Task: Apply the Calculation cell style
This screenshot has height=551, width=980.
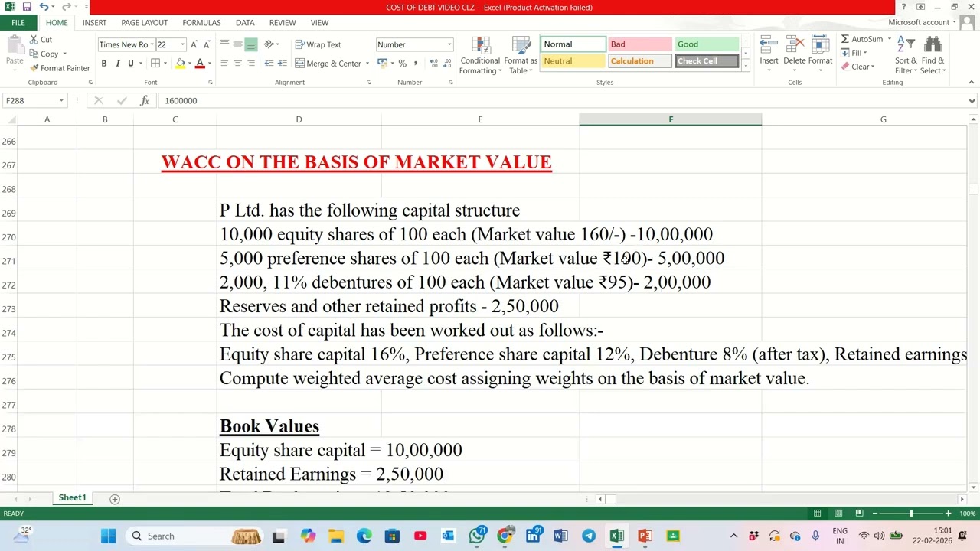Action: (x=640, y=61)
